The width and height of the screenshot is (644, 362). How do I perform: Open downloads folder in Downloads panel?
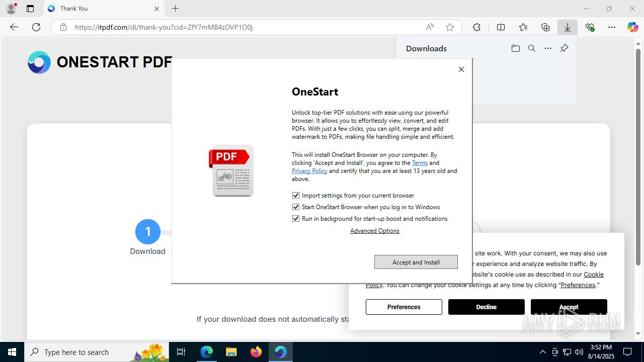click(515, 48)
